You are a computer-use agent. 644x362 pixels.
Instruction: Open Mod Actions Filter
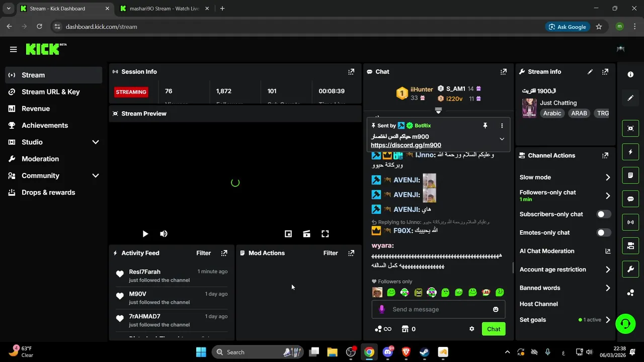(331, 253)
